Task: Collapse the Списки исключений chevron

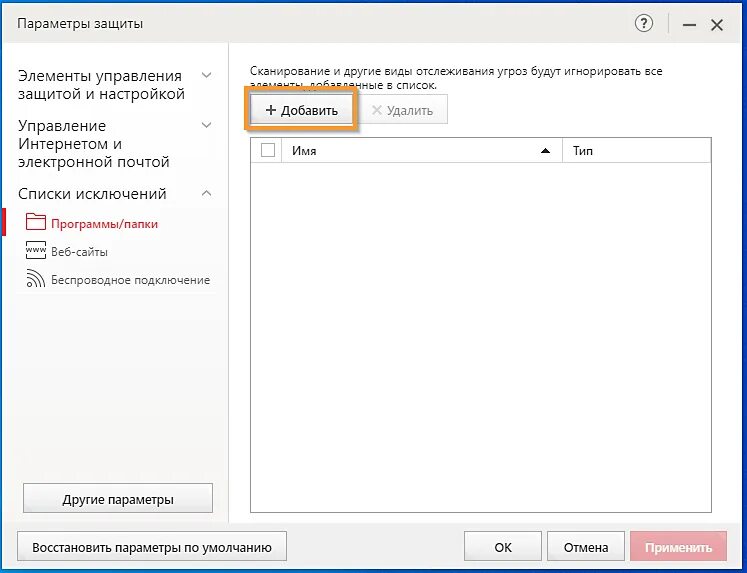Action: pos(206,193)
